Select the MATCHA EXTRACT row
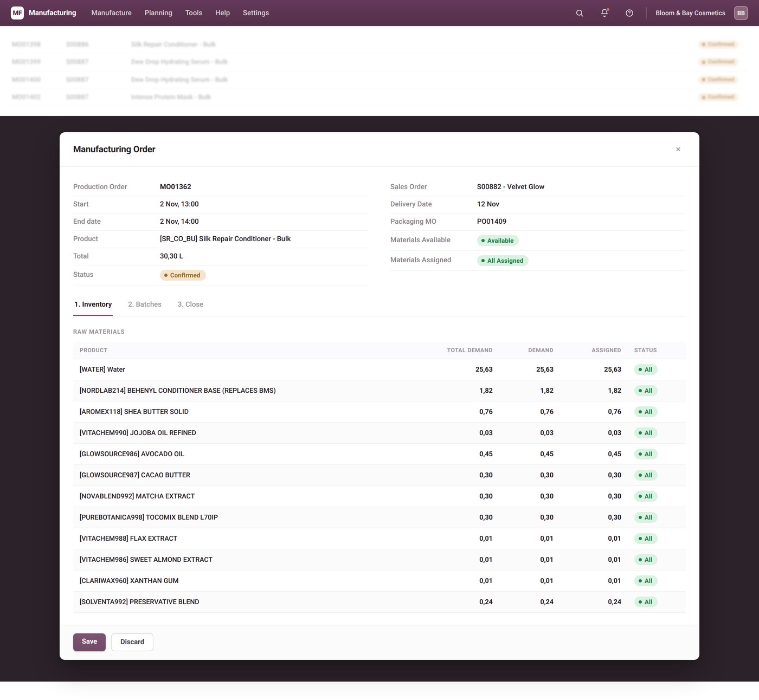This screenshot has height=700, width=759. 379,496
